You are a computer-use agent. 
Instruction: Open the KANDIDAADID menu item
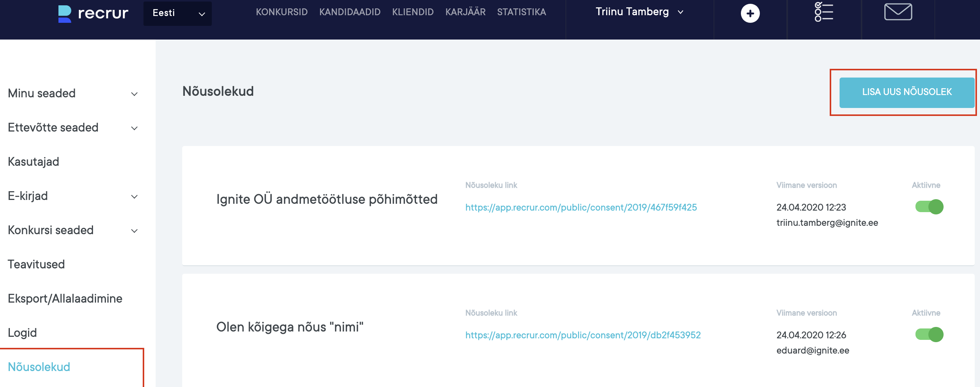350,12
